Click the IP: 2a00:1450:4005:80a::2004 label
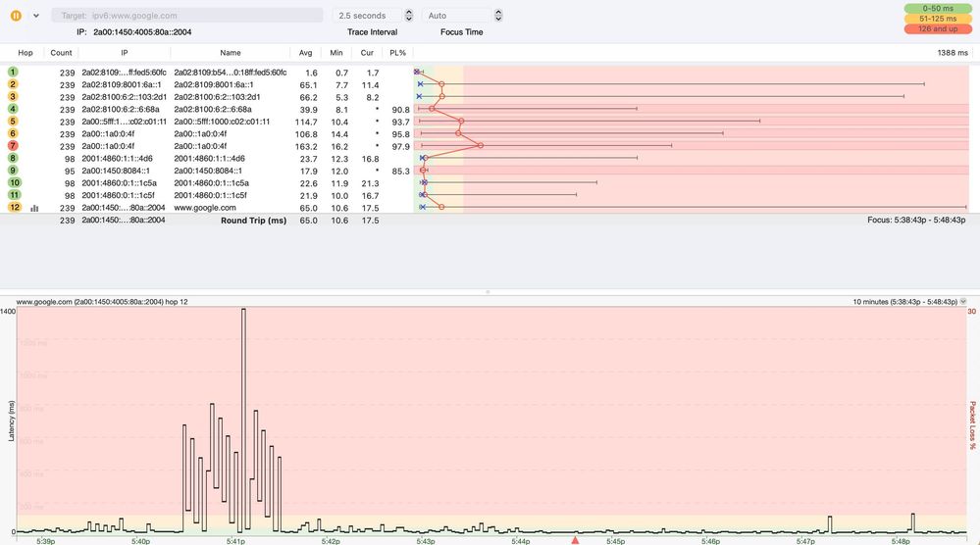Viewport: 980px width, 545px height. coord(133,31)
